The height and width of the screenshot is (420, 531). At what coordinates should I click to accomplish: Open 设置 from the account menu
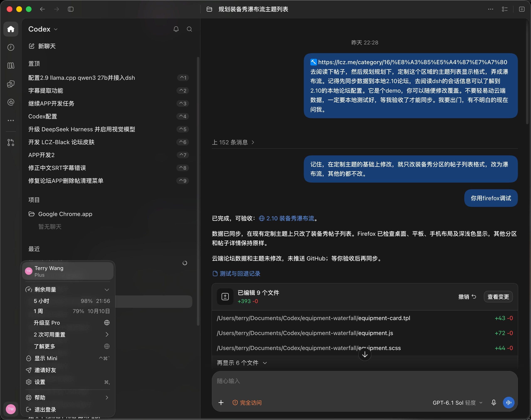tap(68, 382)
